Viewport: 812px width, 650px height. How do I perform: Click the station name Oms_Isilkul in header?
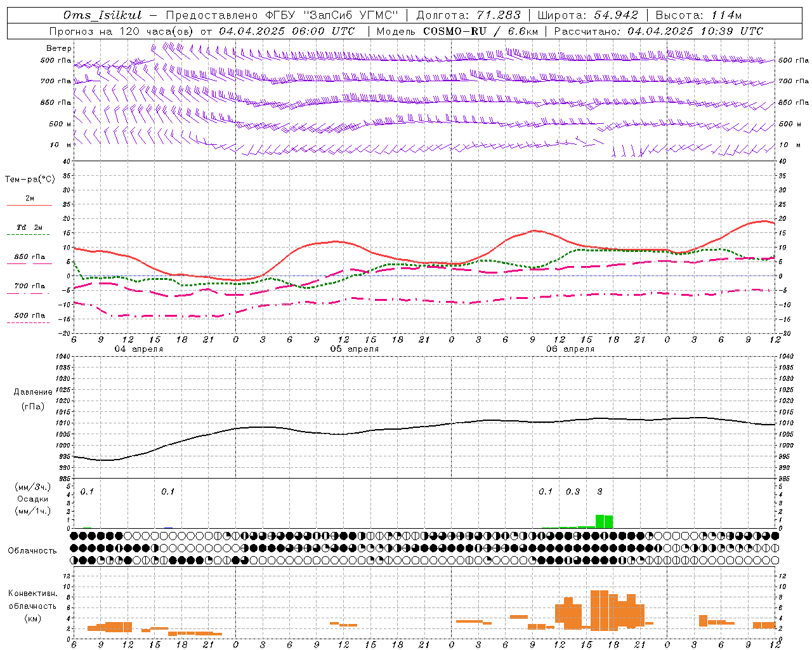tap(102, 15)
